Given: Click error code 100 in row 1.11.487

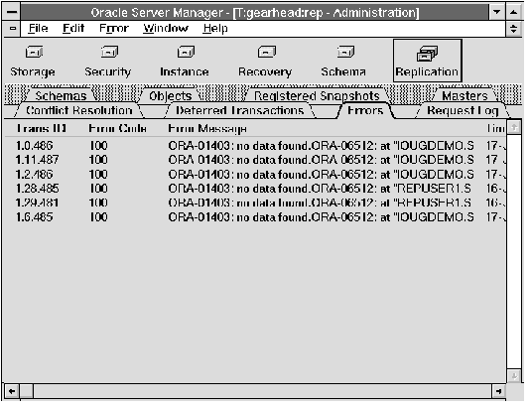Looking at the screenshot, I should point(98,160).
